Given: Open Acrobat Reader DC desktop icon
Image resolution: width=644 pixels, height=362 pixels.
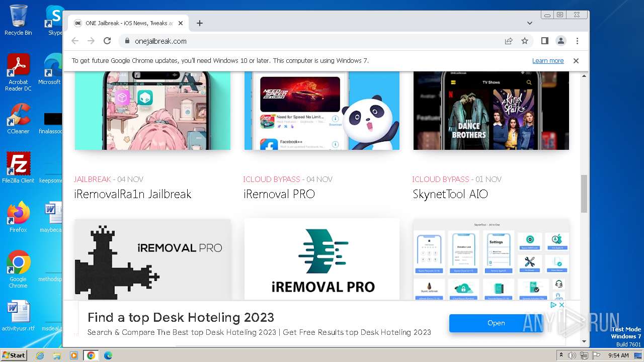Looking at the screenshot, I should [18, 73].
